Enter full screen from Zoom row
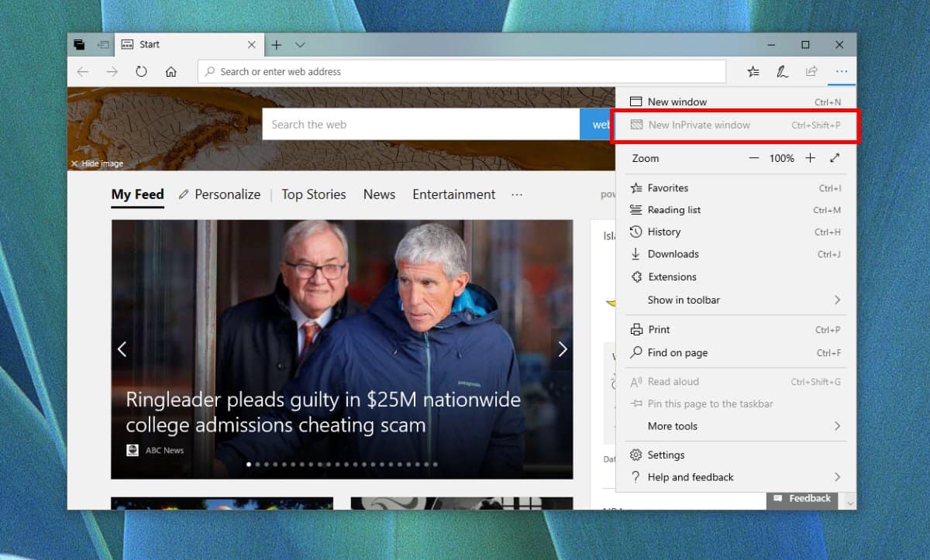This screenshot has height=560, width=930. (835, 158)
